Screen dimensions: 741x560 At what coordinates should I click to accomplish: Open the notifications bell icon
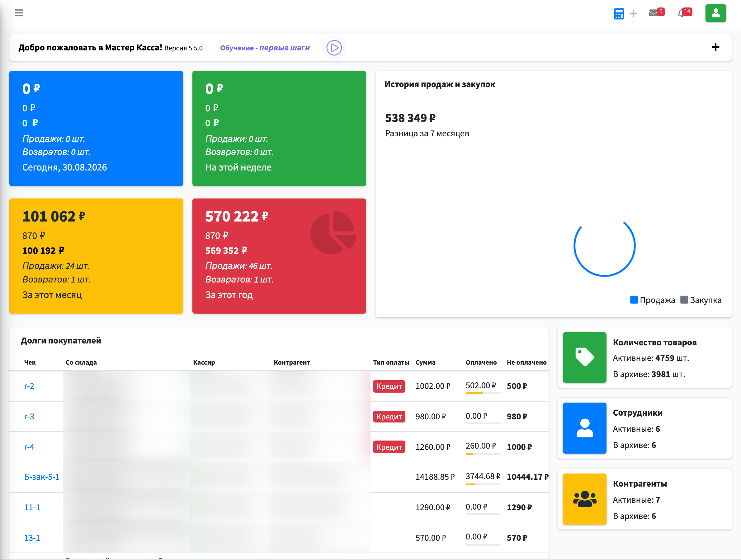click(681, 13)
